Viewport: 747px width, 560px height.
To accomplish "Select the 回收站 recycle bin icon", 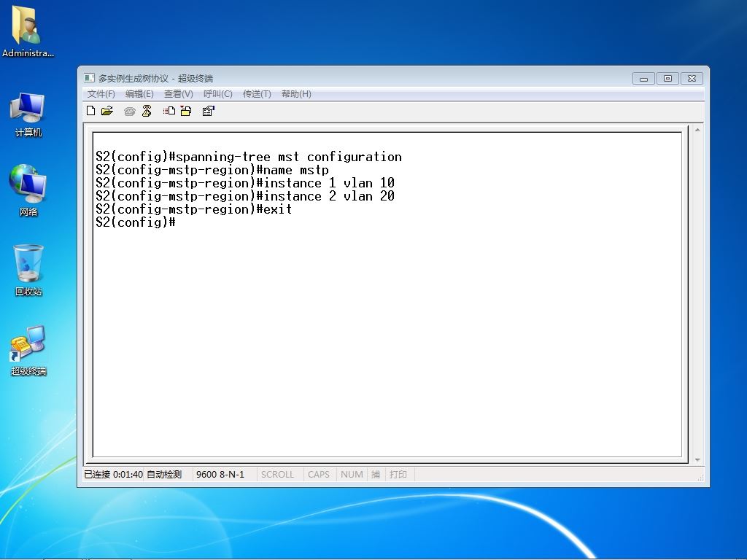I will [28, 271].
